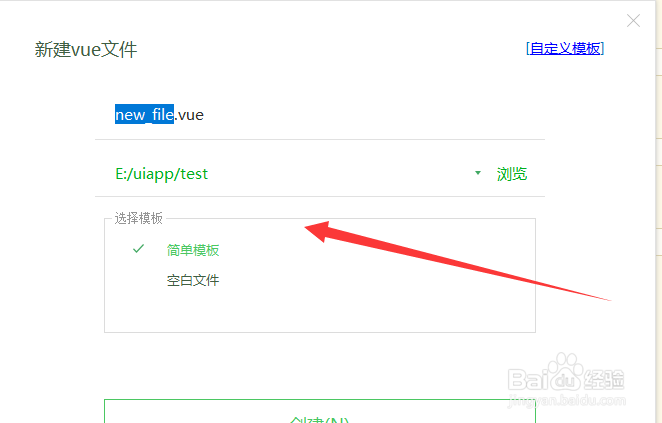This screenshot has height=423, width=662.
Task: Open the 自定义模板 link
Action: click(x=565, y=49)
